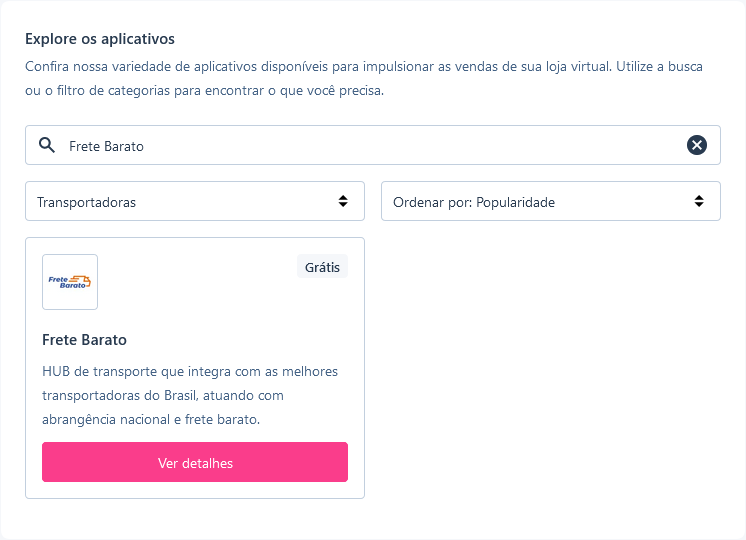Clear the search with the X icon
This screenshot has height=540, width=746.
click(697, 145)
